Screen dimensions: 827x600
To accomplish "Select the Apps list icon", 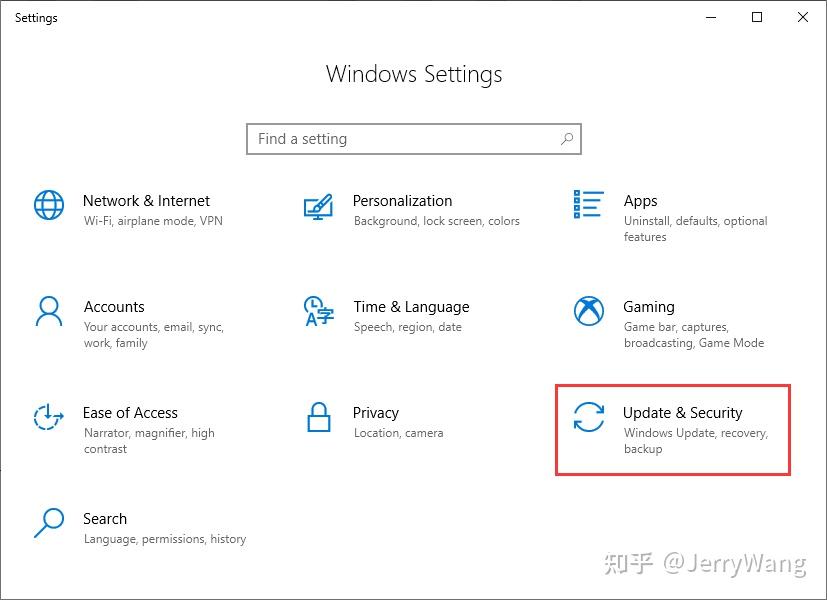I will (x=589, y=204).
